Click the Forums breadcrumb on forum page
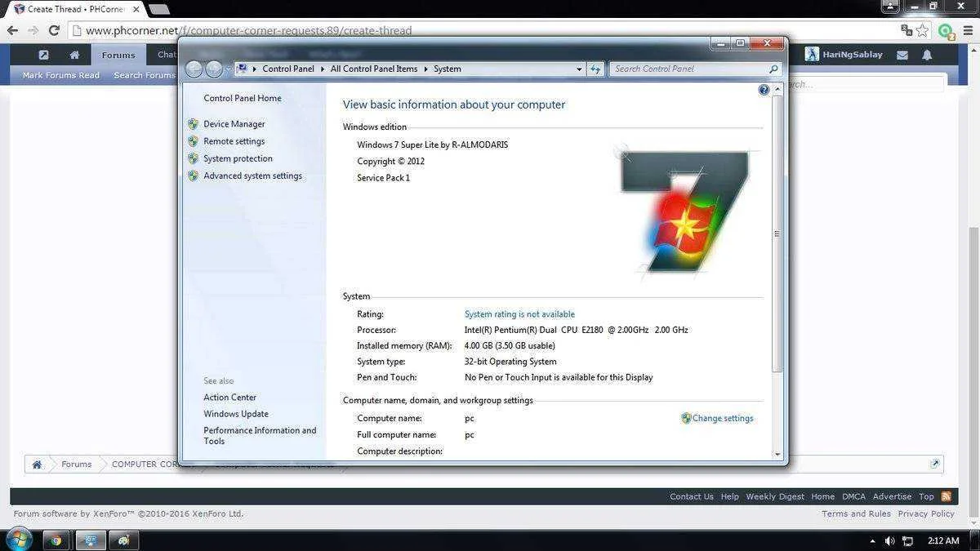 [76, 464]
